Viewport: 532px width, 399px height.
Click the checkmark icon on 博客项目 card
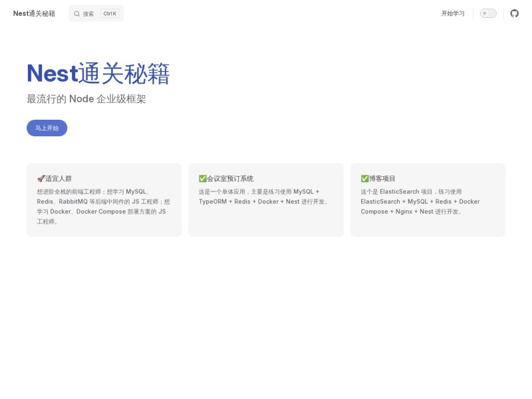(364, 178)
